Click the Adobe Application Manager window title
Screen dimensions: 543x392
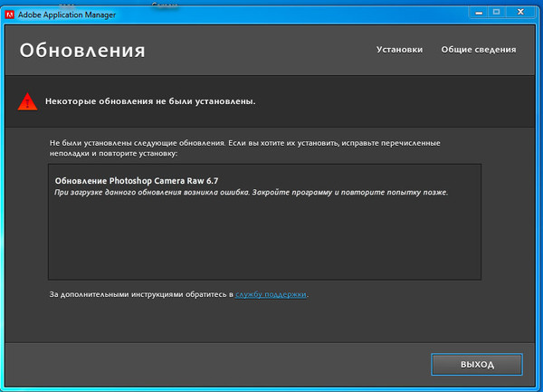click(x=67, y=14)
